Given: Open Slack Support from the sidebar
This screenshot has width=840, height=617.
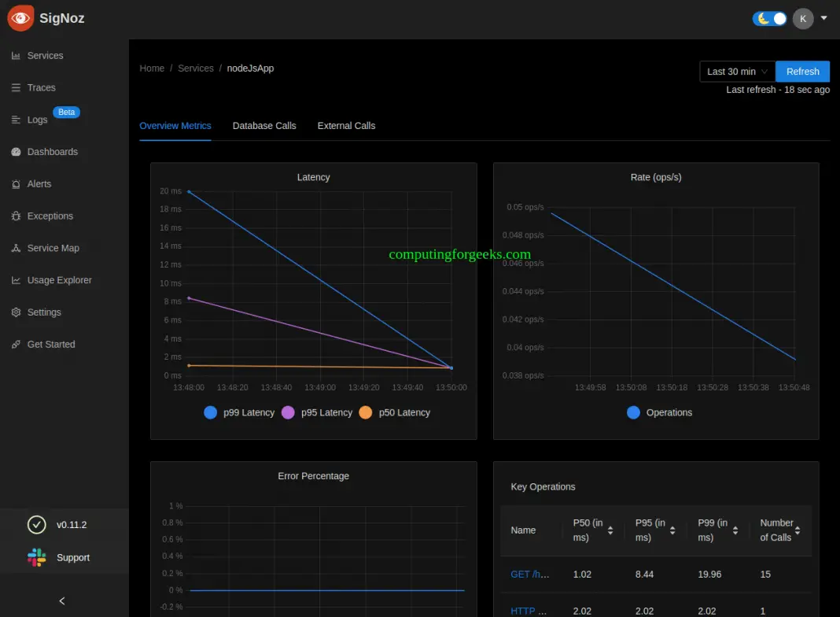Looking at the screenshot, I should tap(73, 557).
